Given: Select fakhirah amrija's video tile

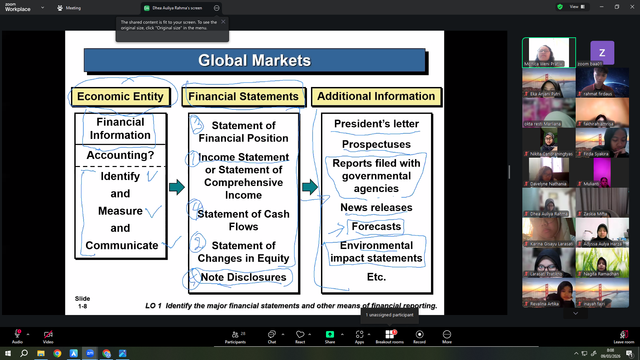Looking at the screenshot, I should pyautogui.click(x=602, y=113).
